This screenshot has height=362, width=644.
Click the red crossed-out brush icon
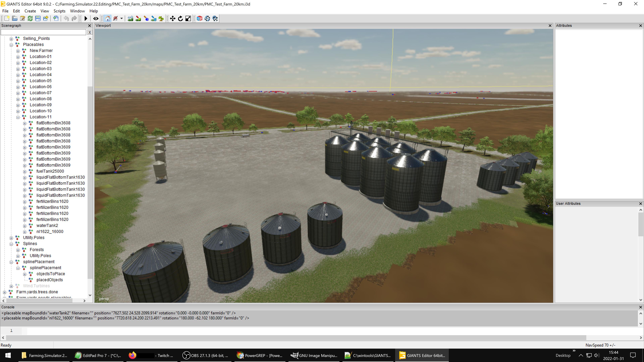[x=116, y=18]
